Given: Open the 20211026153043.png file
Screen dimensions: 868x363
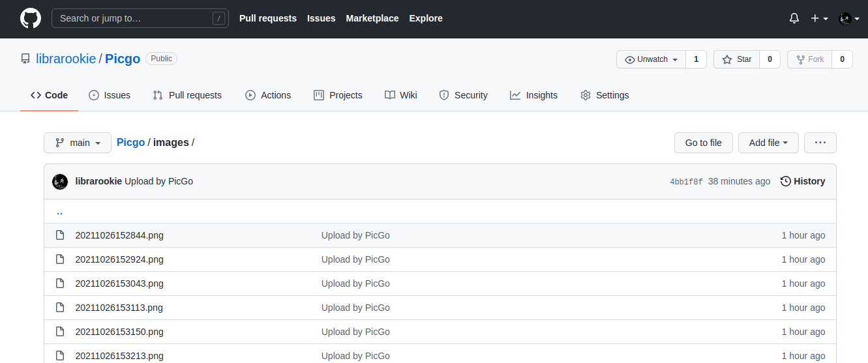Looking at the screenshot, I should (x=119, y=283).
